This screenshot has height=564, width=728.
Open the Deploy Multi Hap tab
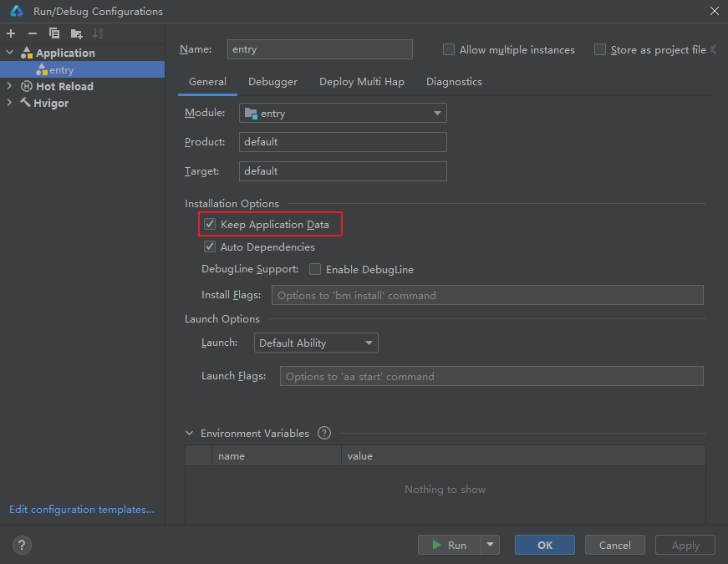click(362, 82)
